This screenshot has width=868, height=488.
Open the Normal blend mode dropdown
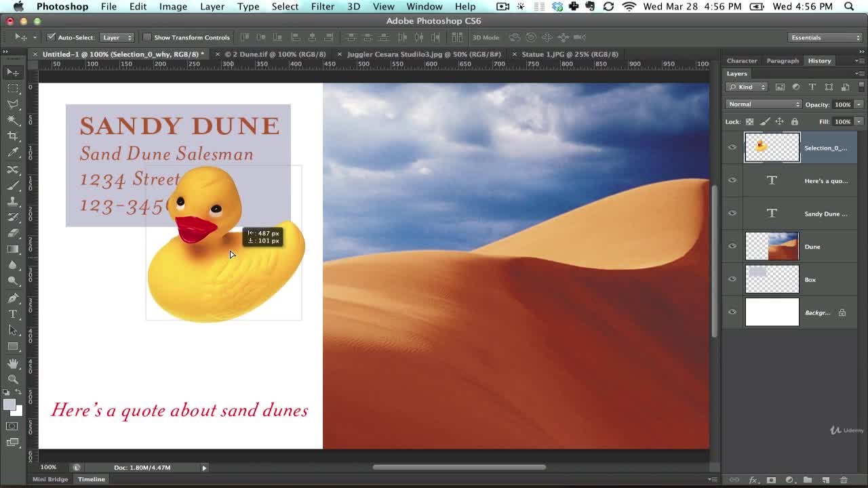click(764, 104)
